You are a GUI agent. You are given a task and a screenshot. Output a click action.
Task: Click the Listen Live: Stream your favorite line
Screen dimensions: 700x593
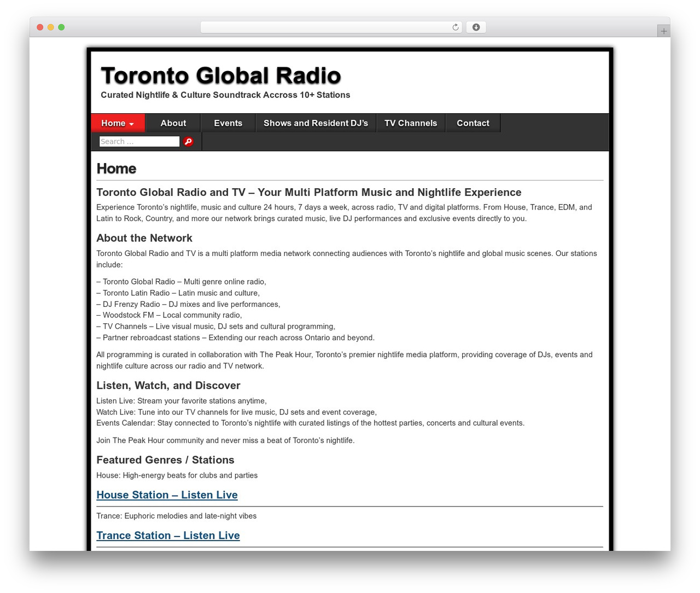[182, 401]
